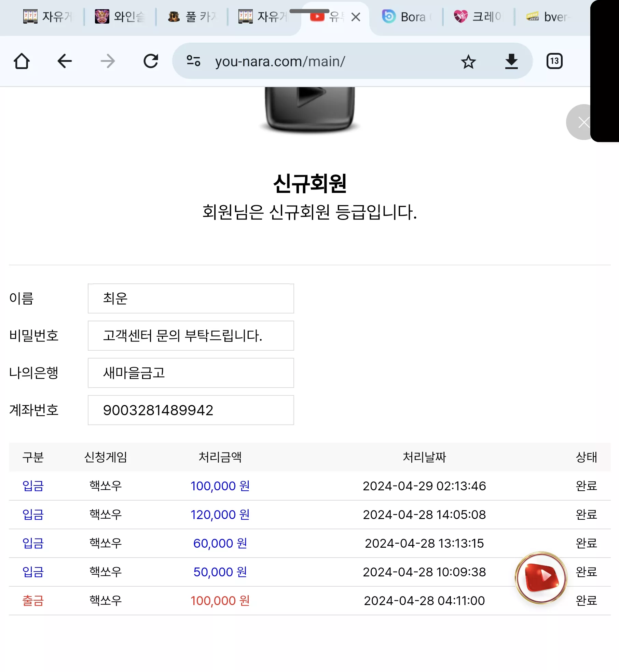Click the 이름 field containing 최운
Viewport: 619px width, 672px height.
coord(191,298)
